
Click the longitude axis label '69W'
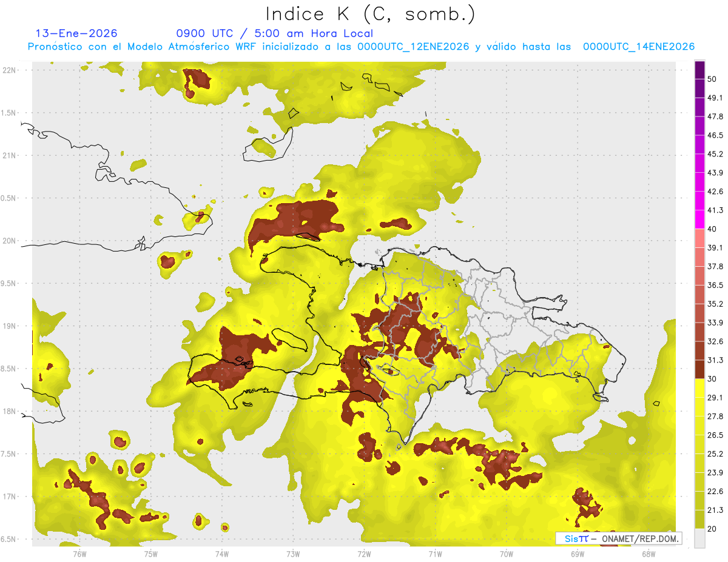click(x=578, y=554)
